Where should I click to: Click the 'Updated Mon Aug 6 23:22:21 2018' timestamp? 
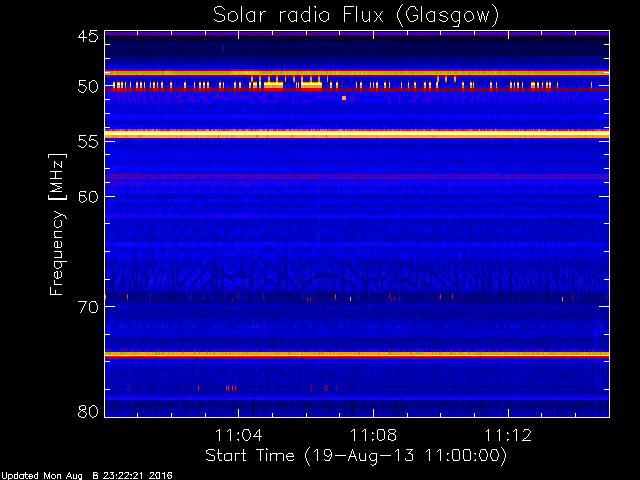click(x=87, y=476)
